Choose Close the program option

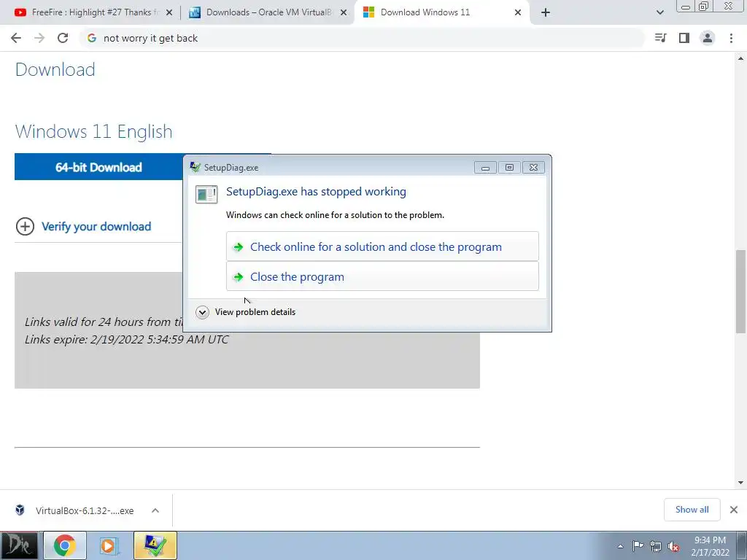382,276
